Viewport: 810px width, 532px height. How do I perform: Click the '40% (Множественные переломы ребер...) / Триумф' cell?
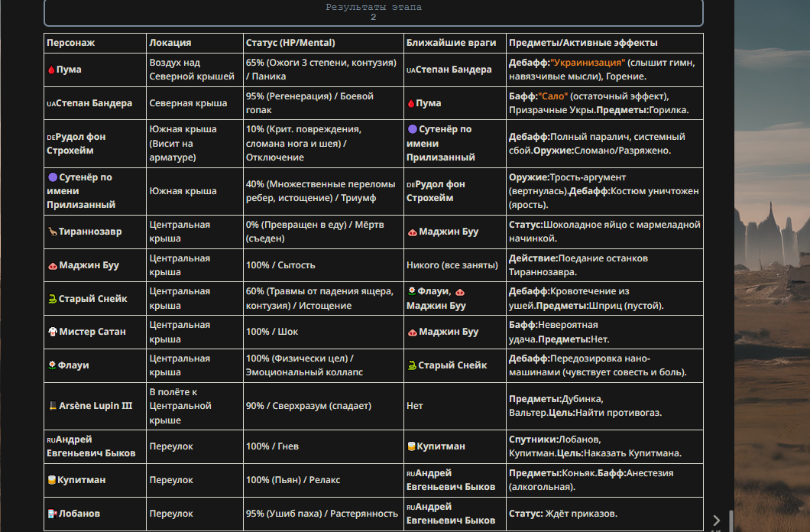pos(323,191)
